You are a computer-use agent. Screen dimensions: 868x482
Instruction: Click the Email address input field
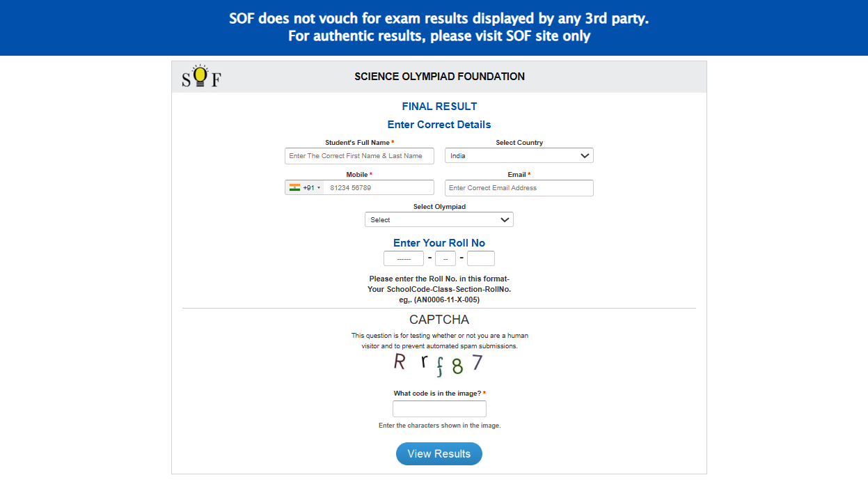tap(519, 188)
